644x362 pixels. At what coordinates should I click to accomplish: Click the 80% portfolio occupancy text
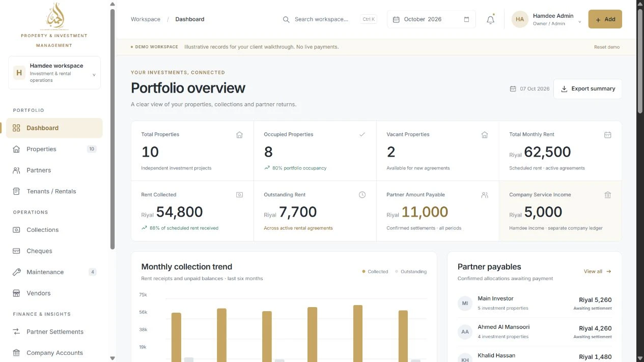pos(299,168)
